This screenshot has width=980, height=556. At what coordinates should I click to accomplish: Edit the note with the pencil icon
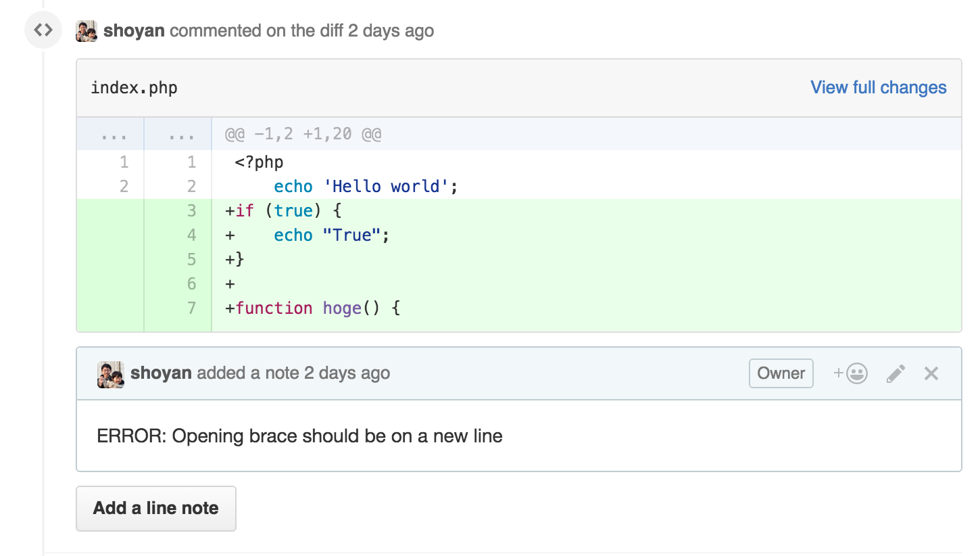(896, 373)
